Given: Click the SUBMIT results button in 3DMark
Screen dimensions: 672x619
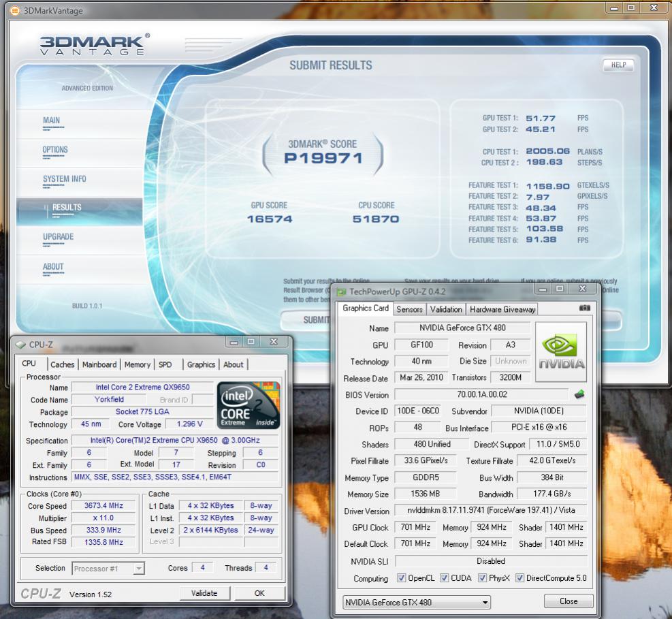Looking at the screenshot, I should 307,320.
